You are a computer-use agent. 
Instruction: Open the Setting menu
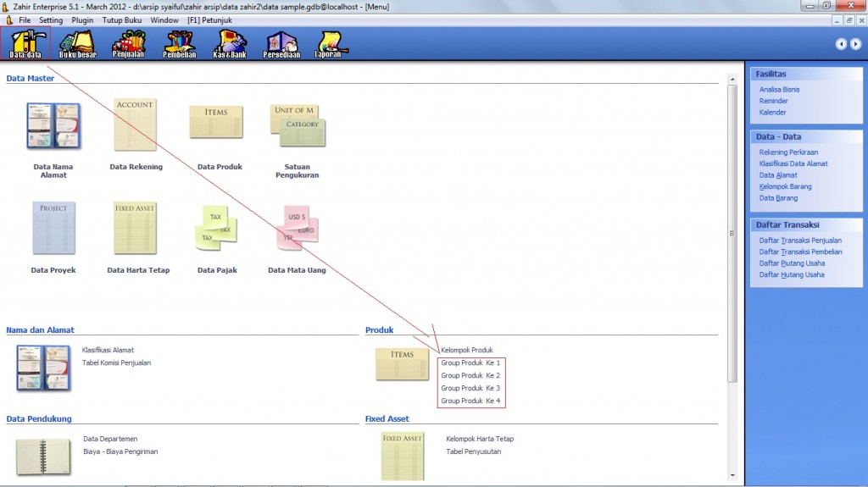click(x=51, y=19)
